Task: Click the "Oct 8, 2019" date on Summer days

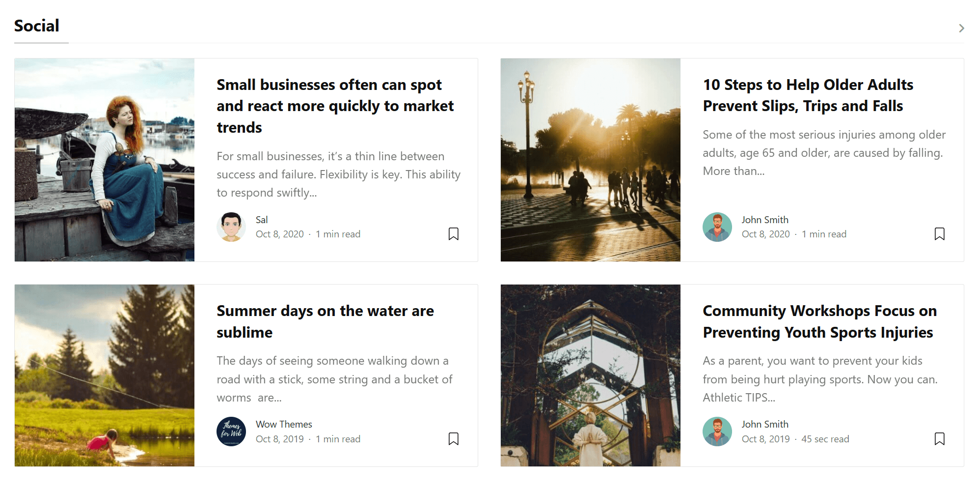Action: click(279, 439)
